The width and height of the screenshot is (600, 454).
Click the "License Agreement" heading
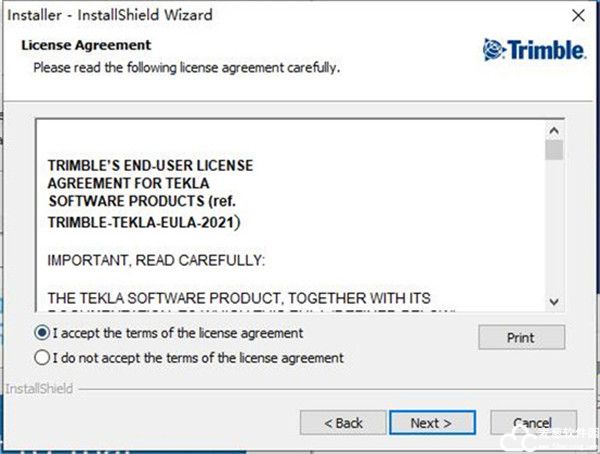[86, 45]
